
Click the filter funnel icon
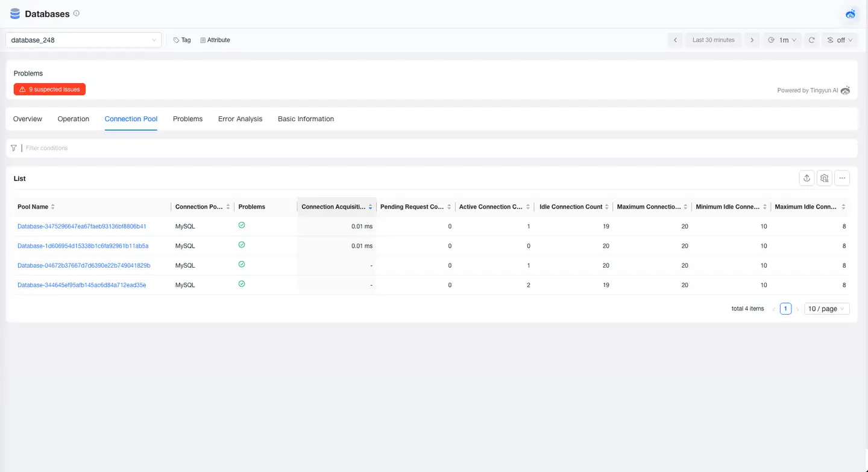(13, 148)
